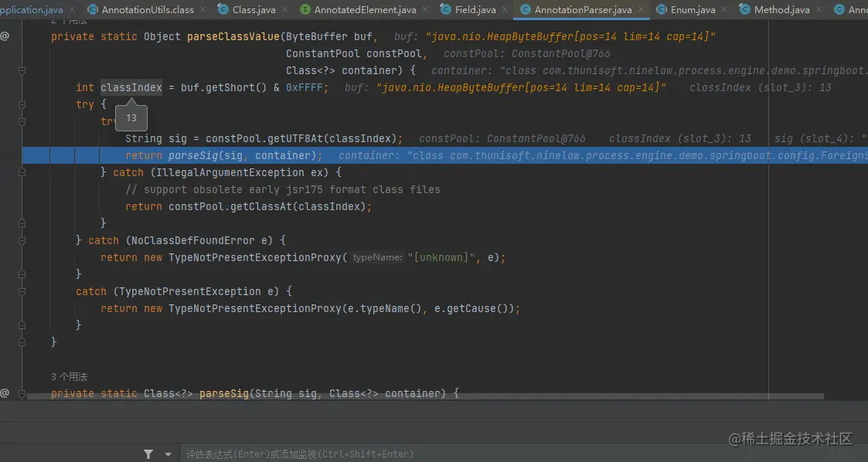
Task: Click the '3 个用法' usages hint
Action: tap(70, 377)
